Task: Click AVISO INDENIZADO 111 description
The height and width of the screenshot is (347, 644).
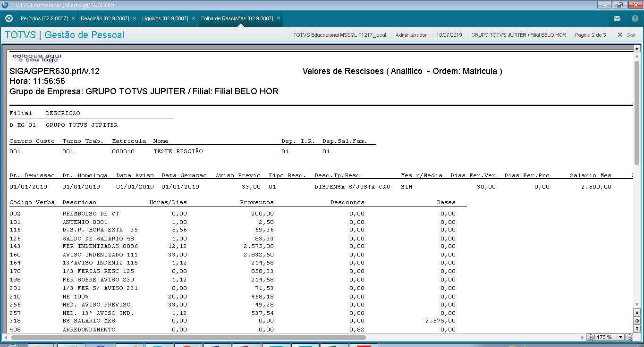Action: point(100,255)
